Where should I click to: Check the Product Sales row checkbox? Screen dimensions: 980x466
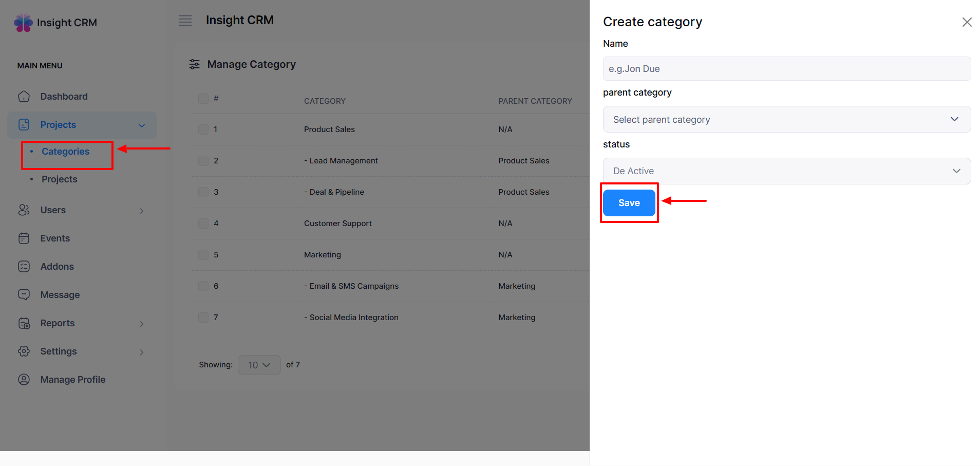click(203, 129)
